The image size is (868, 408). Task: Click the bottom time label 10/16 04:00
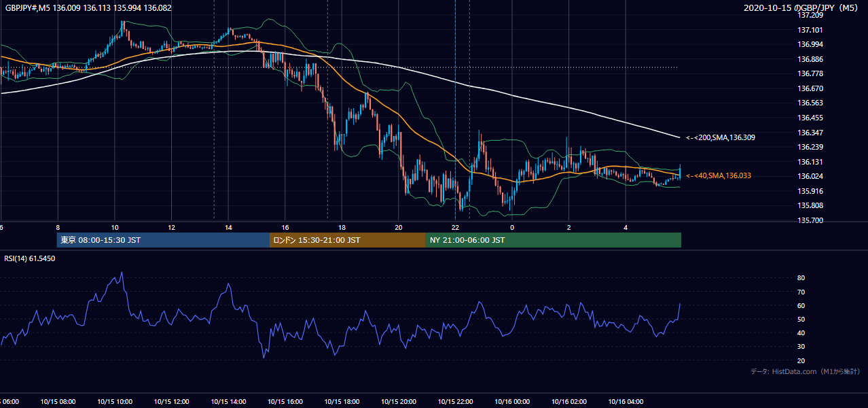coord(626,401)
